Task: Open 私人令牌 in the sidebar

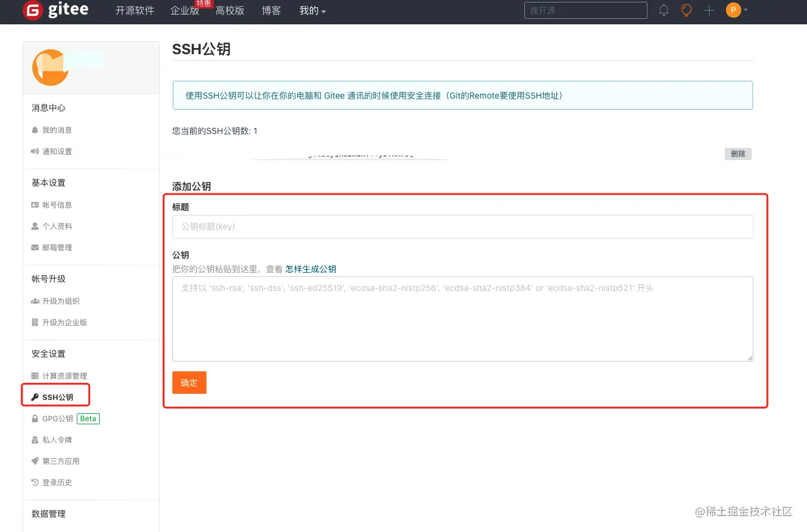Action: pos(57,440)
